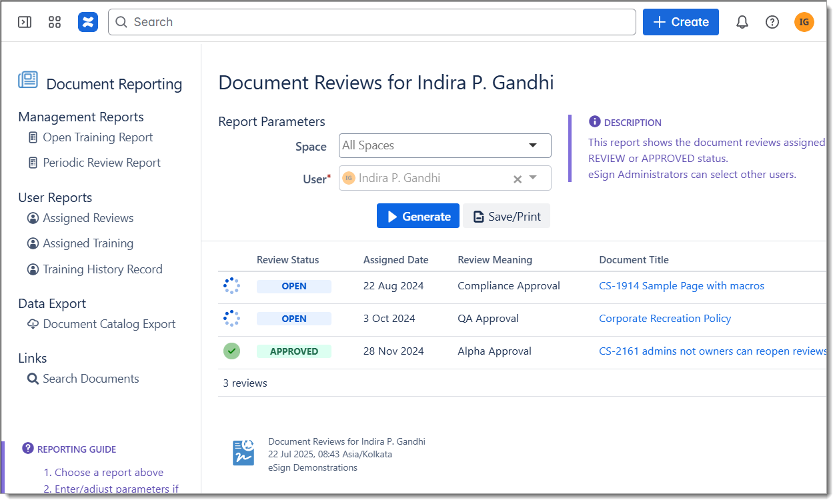The height and width of the screenshot is (504, 837).
Task: Click the description info icon
Action: click(595, 122)
